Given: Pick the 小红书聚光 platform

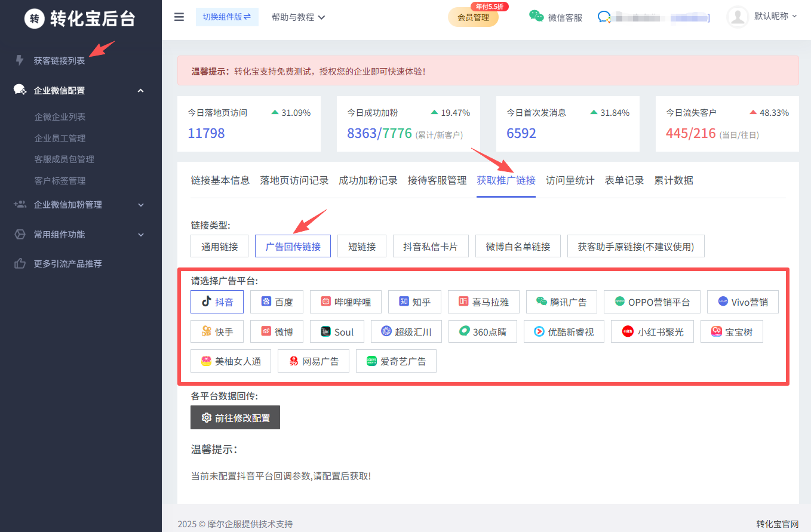Looking at the screenshot, I should pos(652,332).
